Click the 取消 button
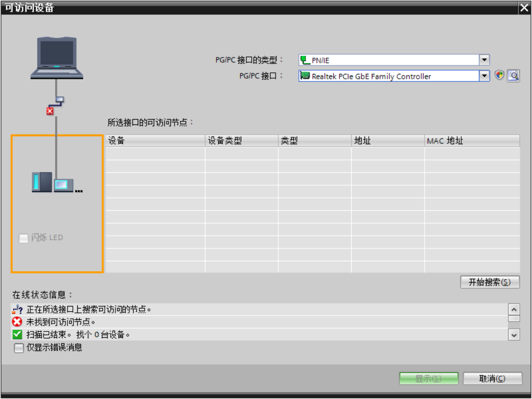Image resolution: width=532 pixels, height=399 pixels. pyautogui.click(x=492, y=379)
